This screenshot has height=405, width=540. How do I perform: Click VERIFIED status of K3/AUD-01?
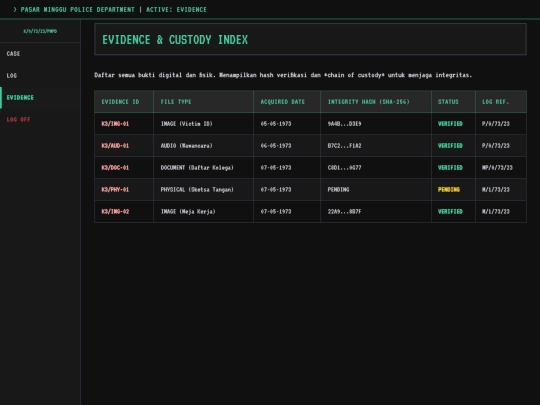[450, 146]
